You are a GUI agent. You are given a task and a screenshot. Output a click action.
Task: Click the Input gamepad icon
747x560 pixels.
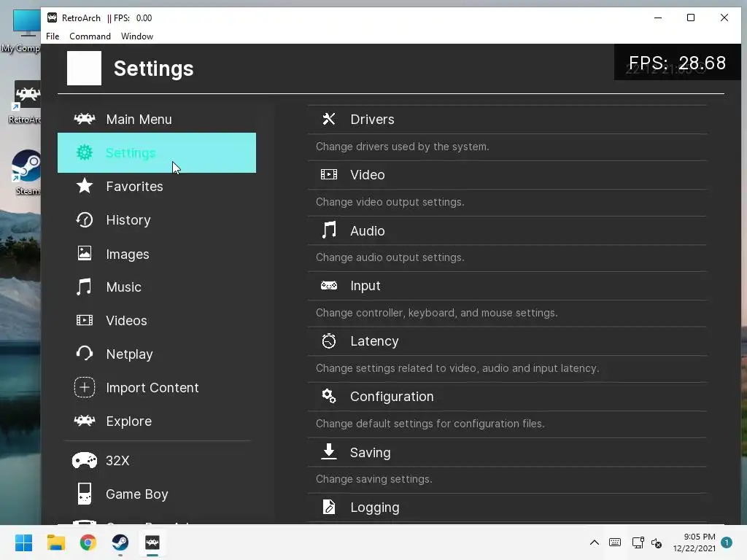329,285
